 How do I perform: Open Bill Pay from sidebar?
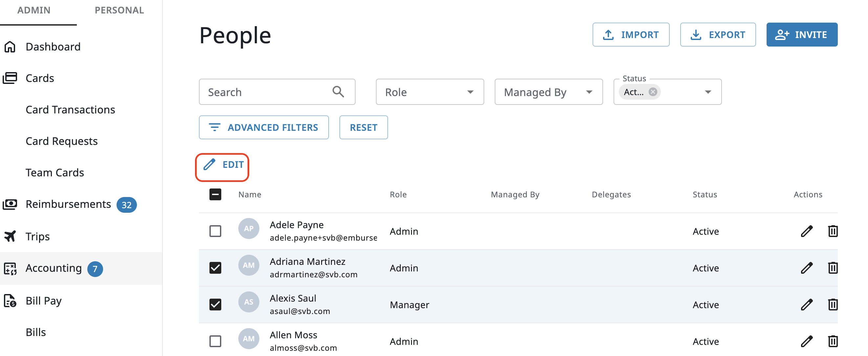pyautogui.click(x=43, y=301)
